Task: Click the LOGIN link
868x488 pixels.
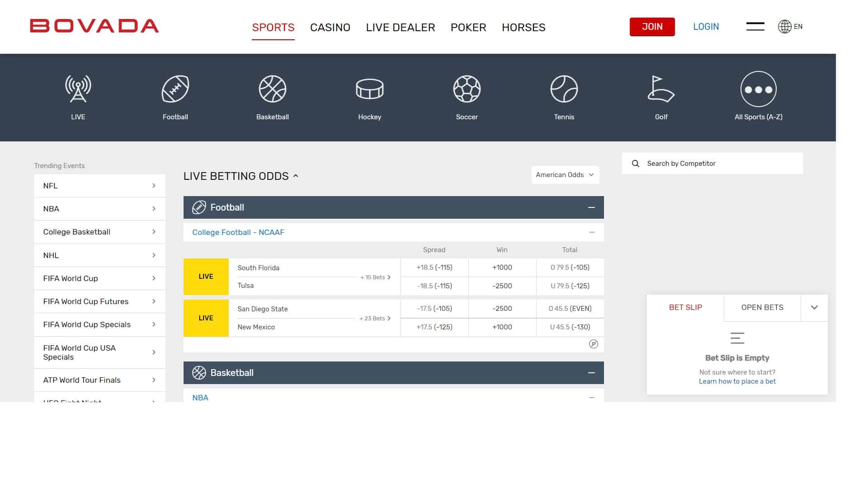Action: [x=706, y=27]
